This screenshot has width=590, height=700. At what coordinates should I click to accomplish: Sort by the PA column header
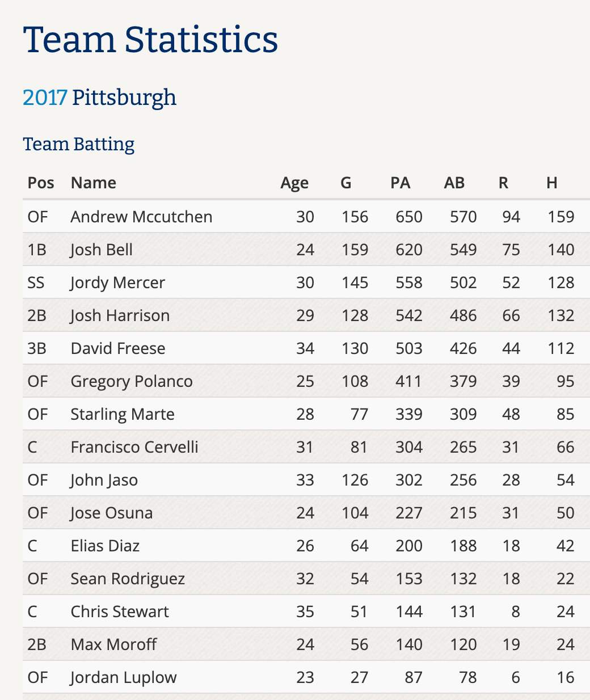coord(401,183)
